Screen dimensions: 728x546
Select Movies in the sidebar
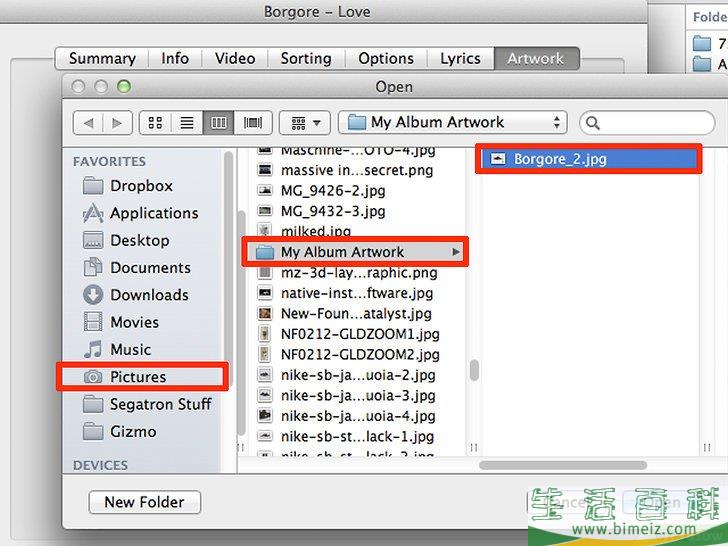(142, 322)
